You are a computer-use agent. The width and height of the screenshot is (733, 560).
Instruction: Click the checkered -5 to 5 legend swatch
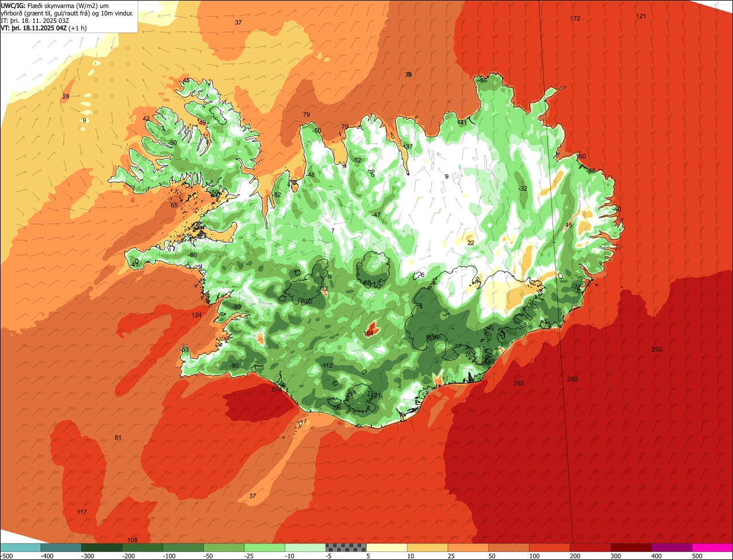[x=346, y=547]
